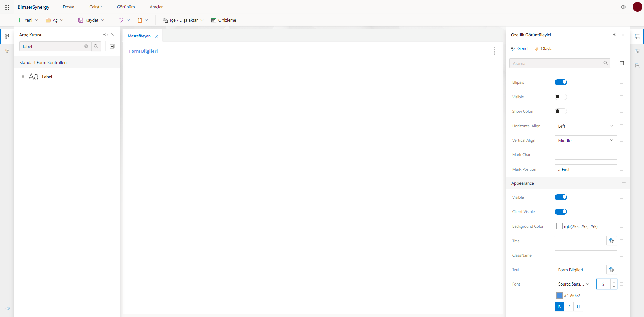
Task: Switch to the Genel tab
Action: (519, 49)
